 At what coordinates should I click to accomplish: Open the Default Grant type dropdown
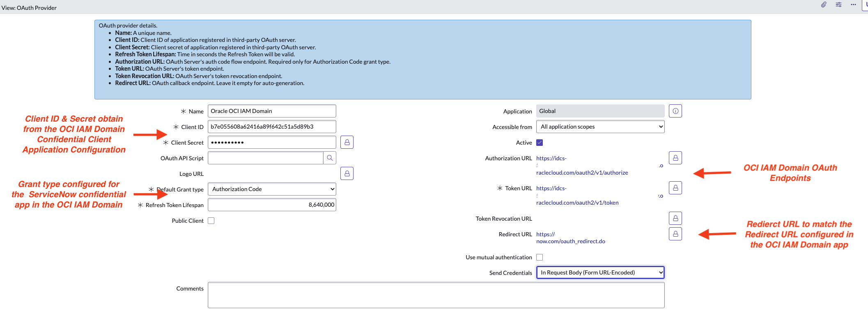coord(272,189)
